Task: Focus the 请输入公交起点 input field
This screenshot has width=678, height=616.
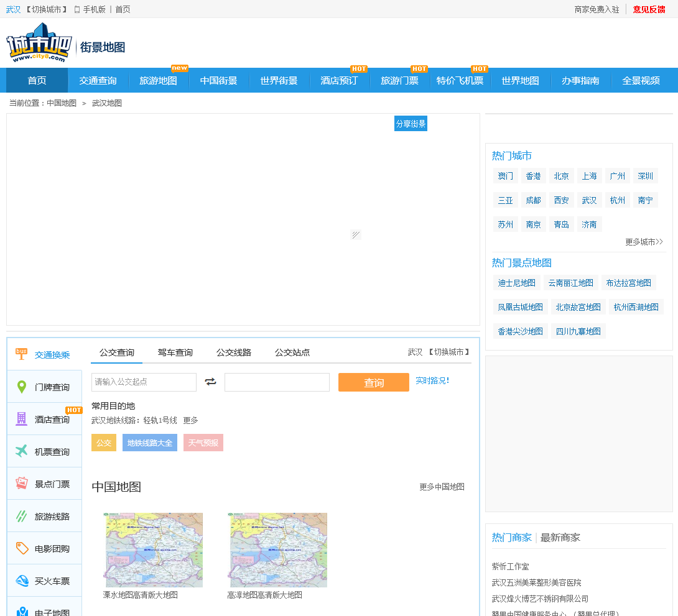Action: [x=144, y=382]
